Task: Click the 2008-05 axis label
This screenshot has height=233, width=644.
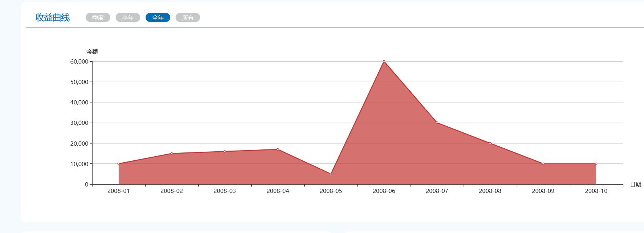Action: pos(331,191)
